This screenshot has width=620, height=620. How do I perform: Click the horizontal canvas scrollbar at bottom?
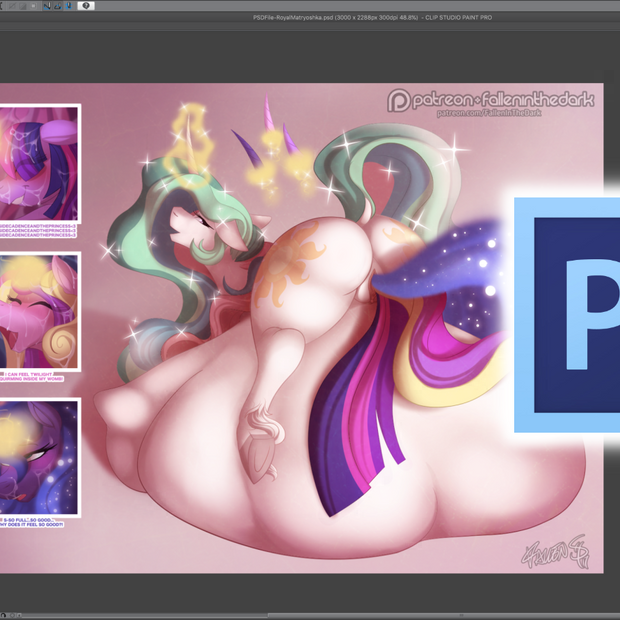(x=443, y=615)
